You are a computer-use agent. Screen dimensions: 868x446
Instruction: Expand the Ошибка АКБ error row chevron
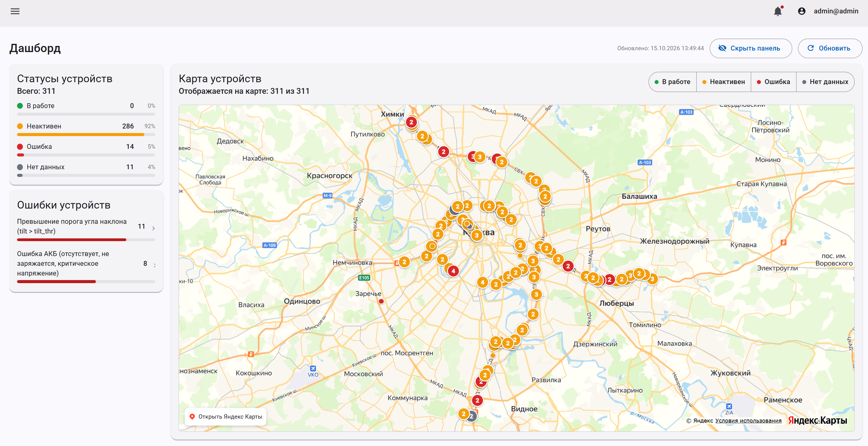[x=155, y=265]
